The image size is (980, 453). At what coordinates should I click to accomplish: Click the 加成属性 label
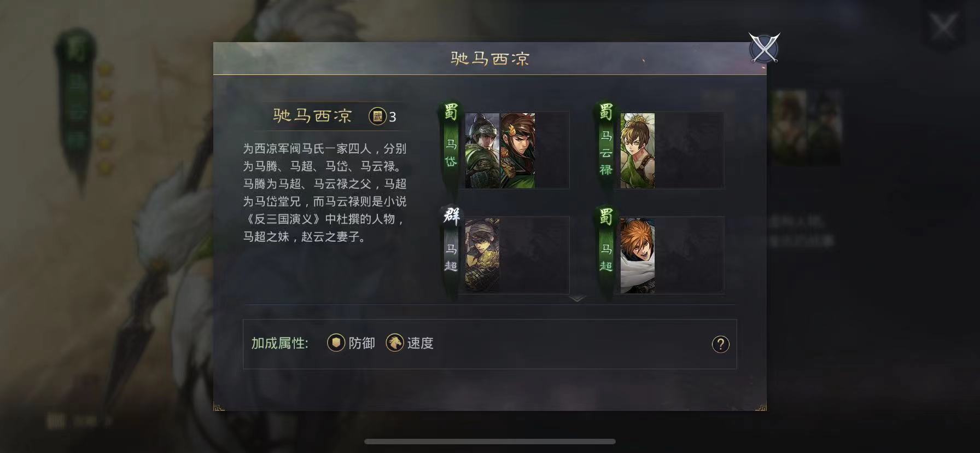[x=279, y=344]
